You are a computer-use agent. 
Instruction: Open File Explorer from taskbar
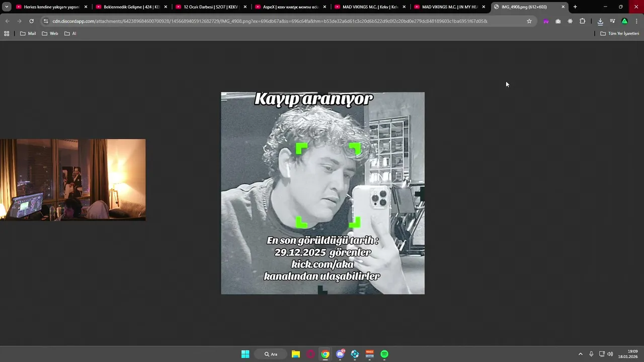tap(296, 354)
